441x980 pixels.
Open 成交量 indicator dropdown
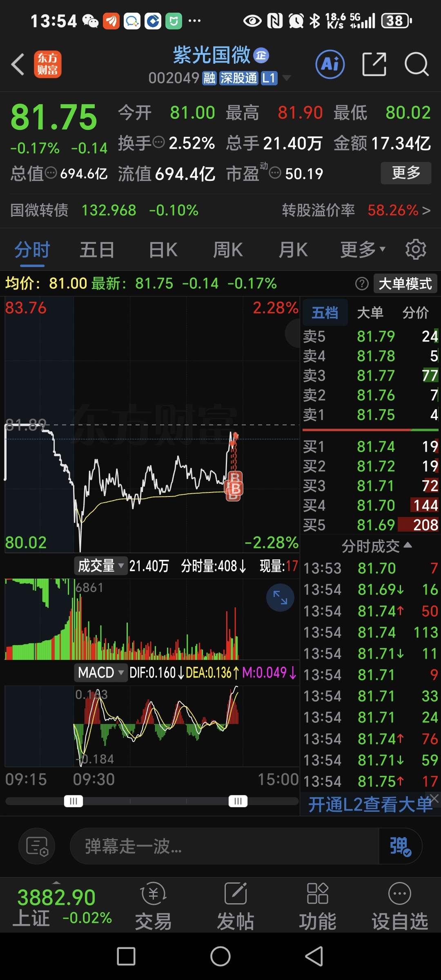pos(101,566)
